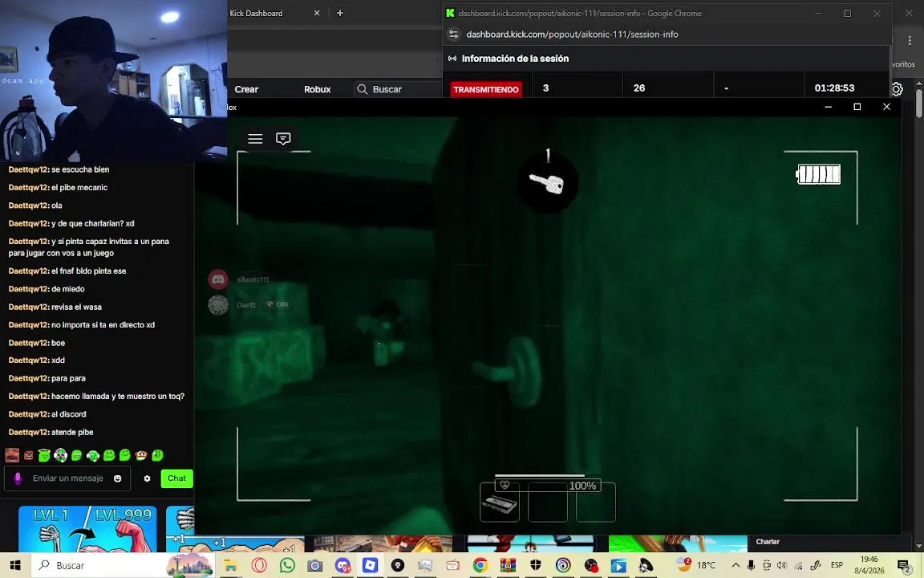
Task: Click the Windows taskbar Buscar search box
Action: tap(124, 565)
